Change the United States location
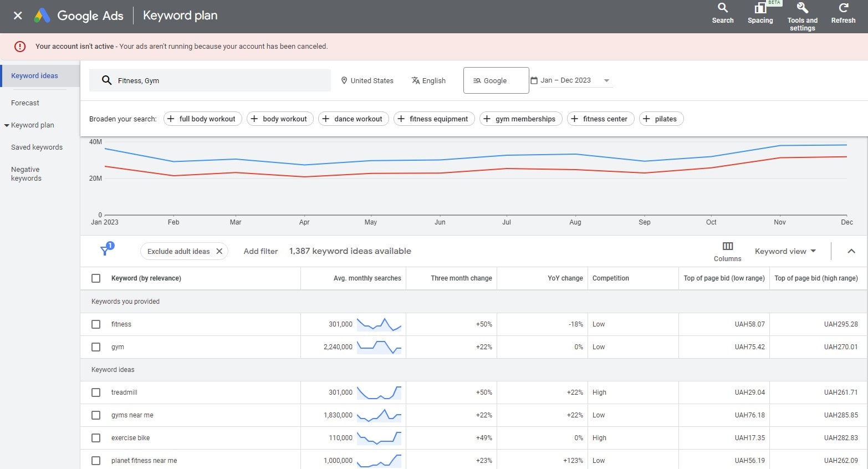Viewport: 868px width, 469px height. [x=367, y=80]
